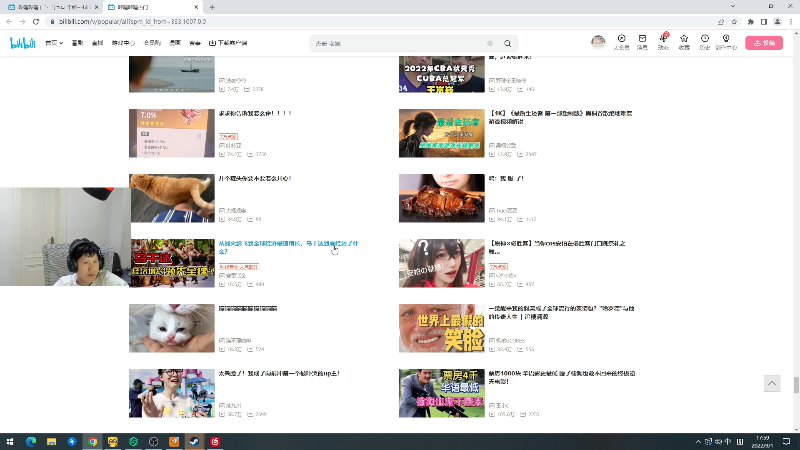The width and height of the screenshot is (800, 450).
Task: Click the pink 投稿 upload button
Action: tap(764, 43)
